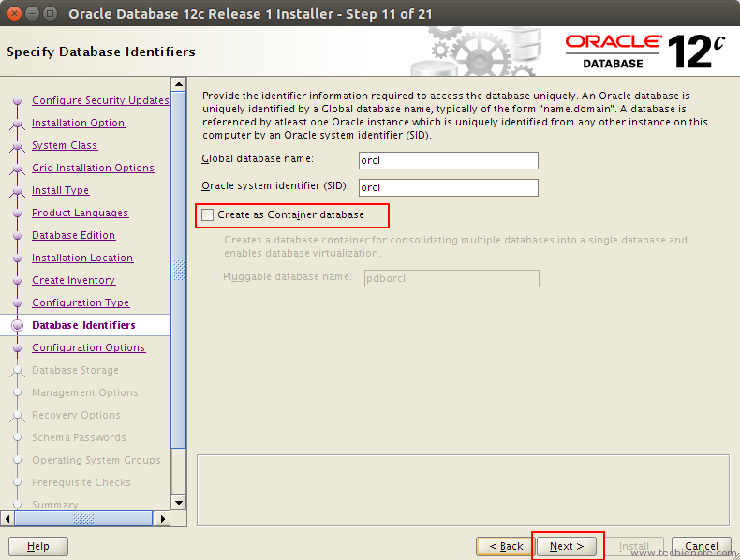Image resolution: width=740 pixels, height=560 pixels.
Task: Jump to Installation Location step
Action: pos(82,258)
